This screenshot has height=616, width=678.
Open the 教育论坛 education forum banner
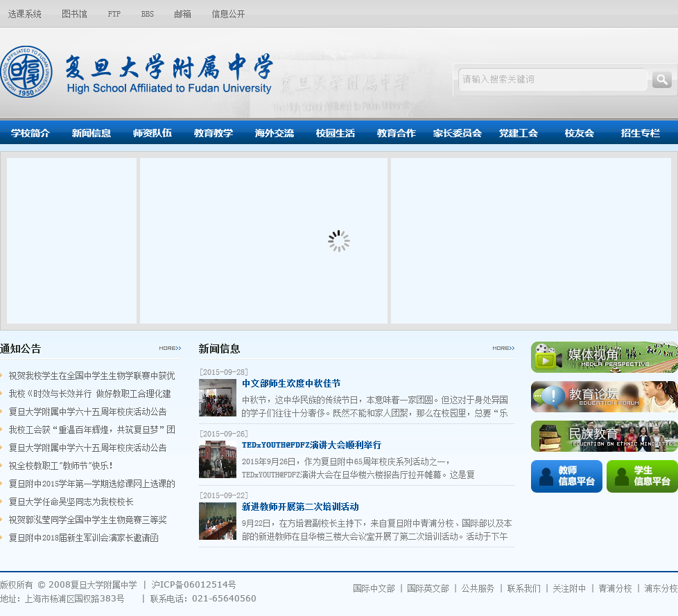tap(605, 396)
